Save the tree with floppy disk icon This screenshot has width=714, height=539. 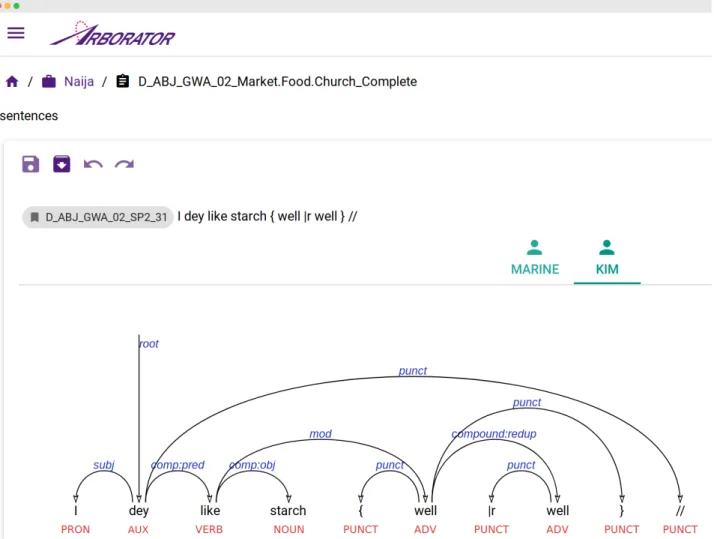pyautogui.click(x=31, y=164)
